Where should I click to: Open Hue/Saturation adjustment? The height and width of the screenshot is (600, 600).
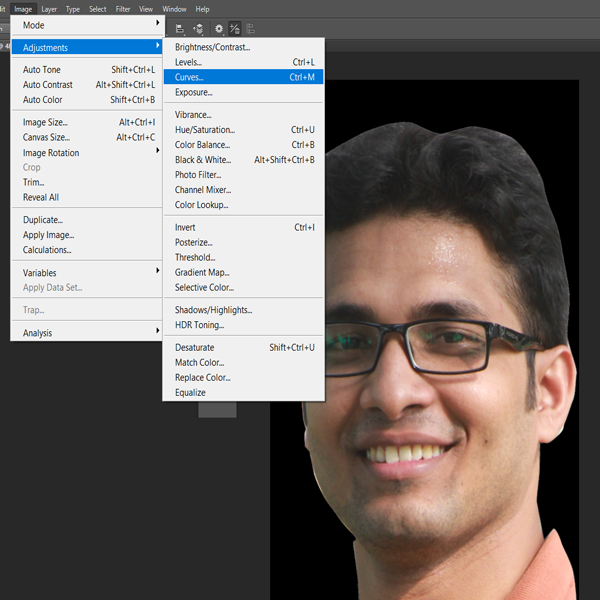pos(244,130)
